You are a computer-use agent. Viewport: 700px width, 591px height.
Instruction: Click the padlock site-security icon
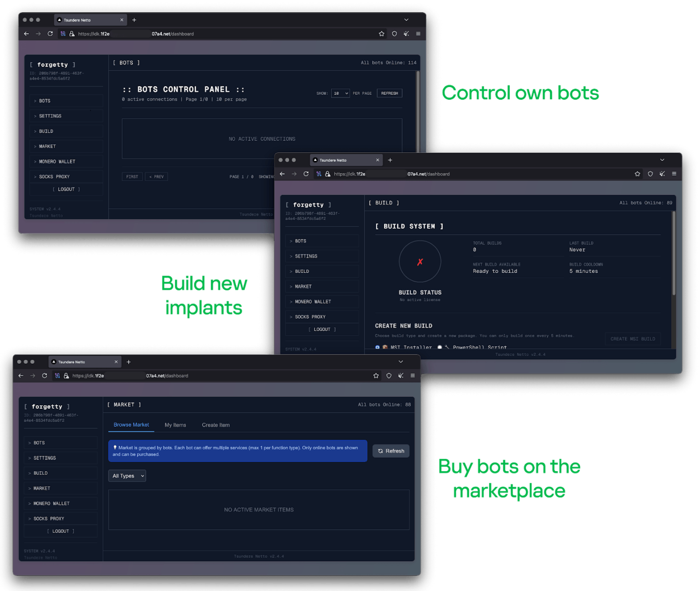tap(72, 34)
